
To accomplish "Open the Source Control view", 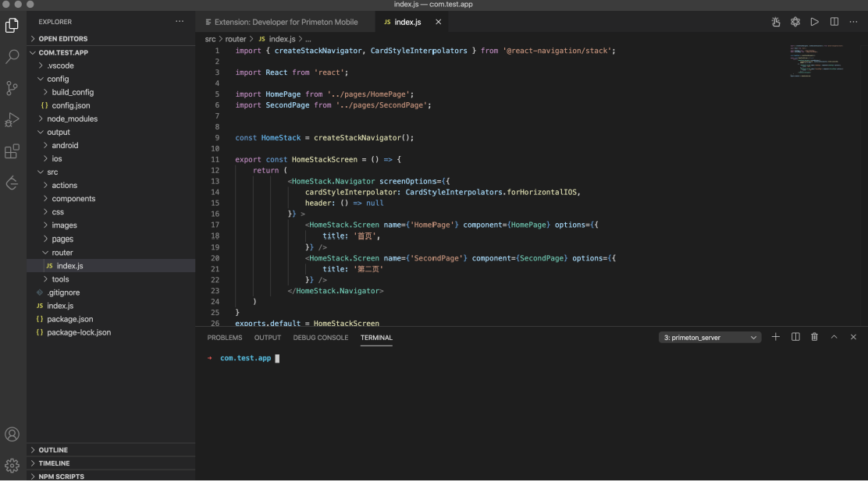I will (x=12, y=88).
